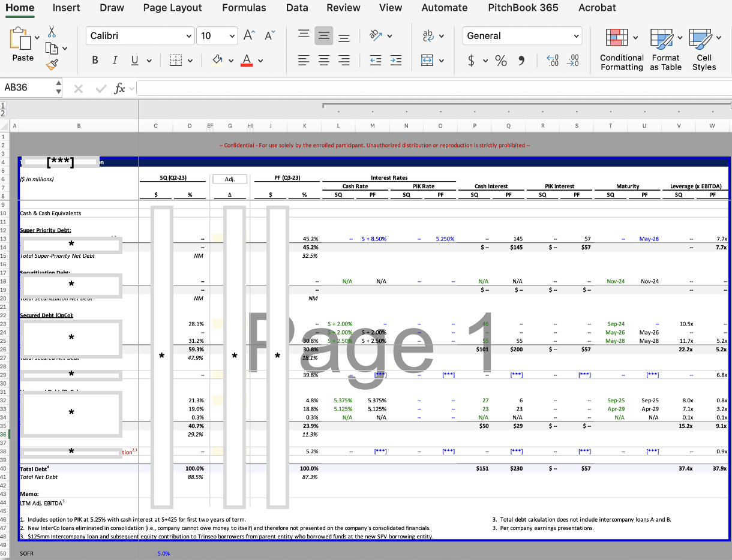Align text left
The width and height of the screenshot is (732, 560).
(x=304, y=60)
